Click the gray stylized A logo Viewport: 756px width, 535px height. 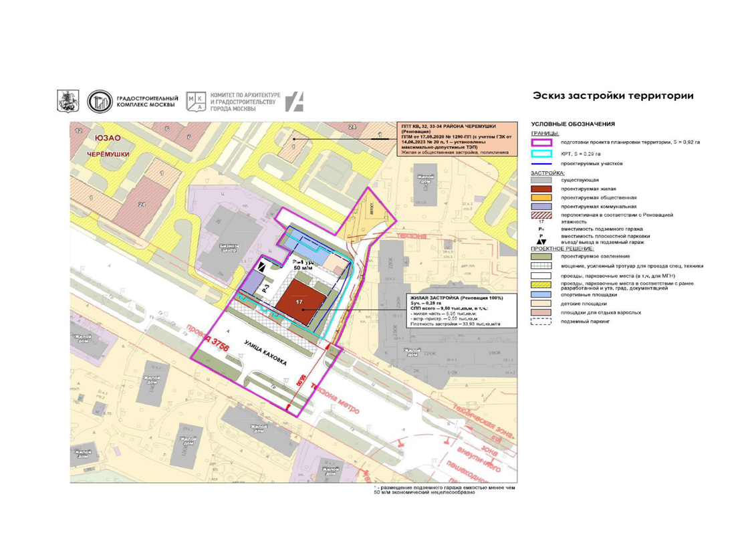[294, 102]
